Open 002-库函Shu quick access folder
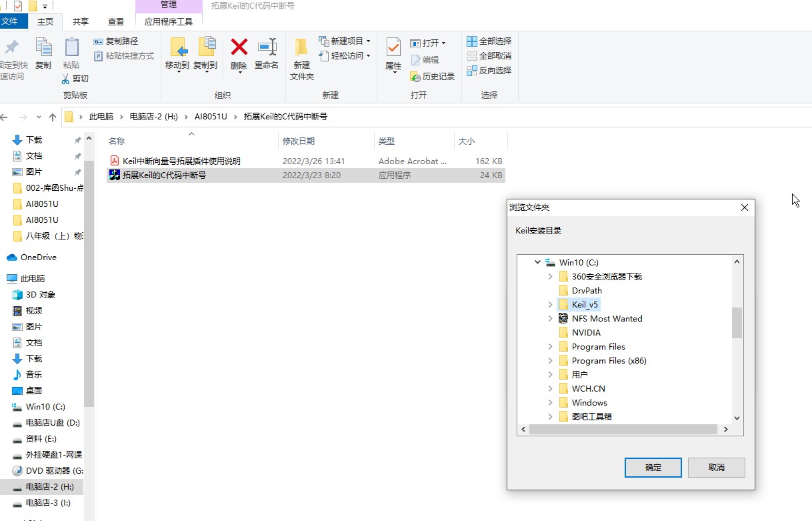 pos(49,188)
